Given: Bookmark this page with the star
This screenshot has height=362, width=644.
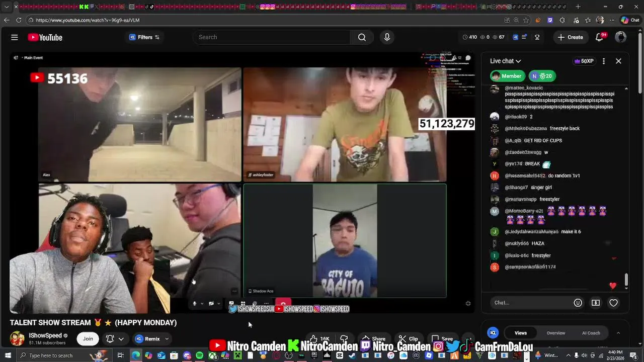Looking at the screenshot, I should pyautogui.click(x=526, y=20).
